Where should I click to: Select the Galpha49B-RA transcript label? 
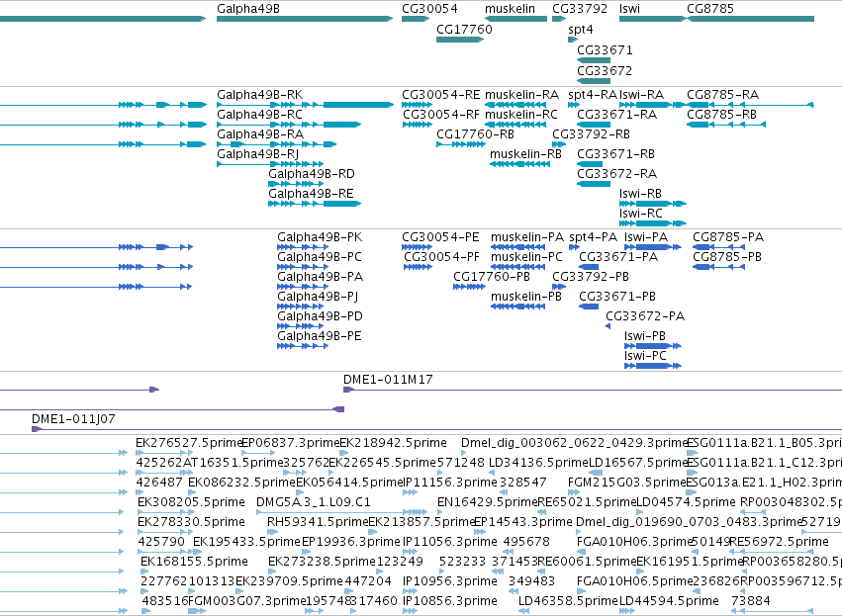(x=260, y=134)
